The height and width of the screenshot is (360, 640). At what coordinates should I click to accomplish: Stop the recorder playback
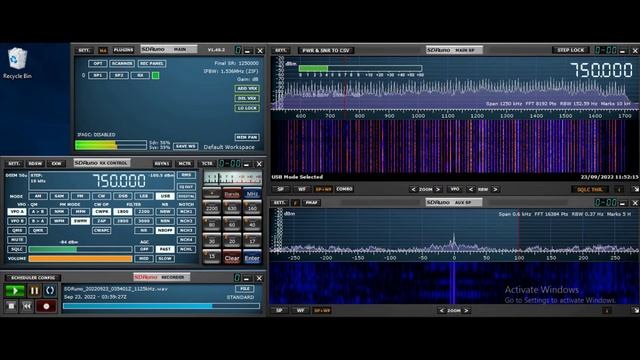pyautogui.click(x=11, y=306)
